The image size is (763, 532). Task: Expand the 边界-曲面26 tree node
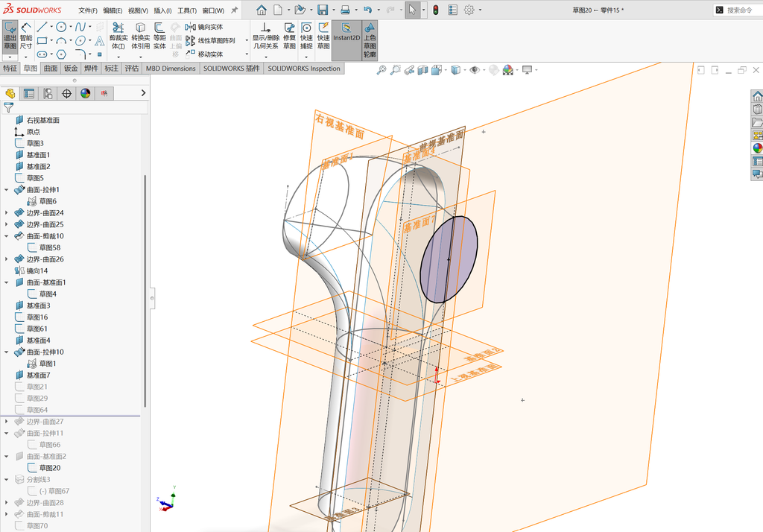pyautogui.click(x=6, y=259)
